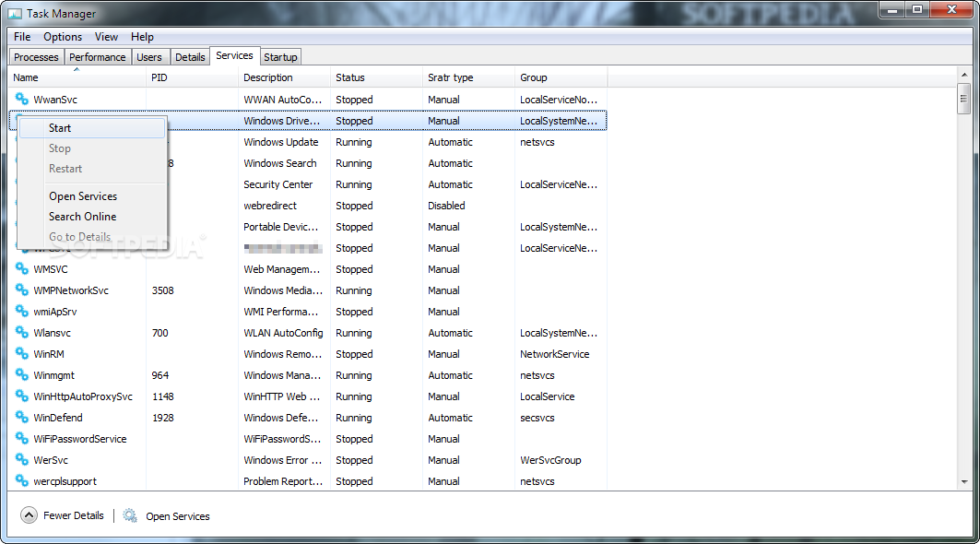Sort by the Status column header
The image size is (980, 544).
pos(376,77)
